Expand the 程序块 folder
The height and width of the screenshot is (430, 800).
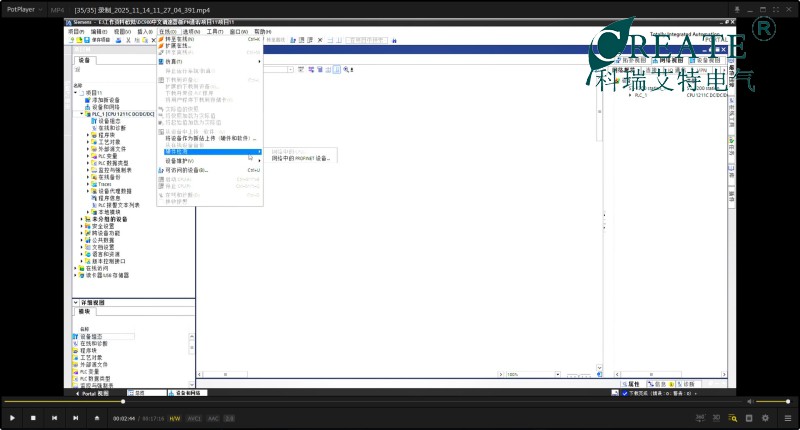pos(88,135)
